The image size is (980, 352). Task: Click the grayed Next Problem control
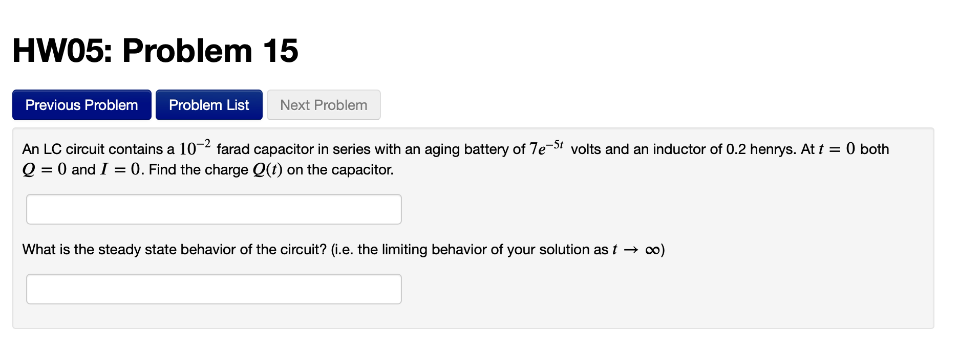tap(323, 104)
